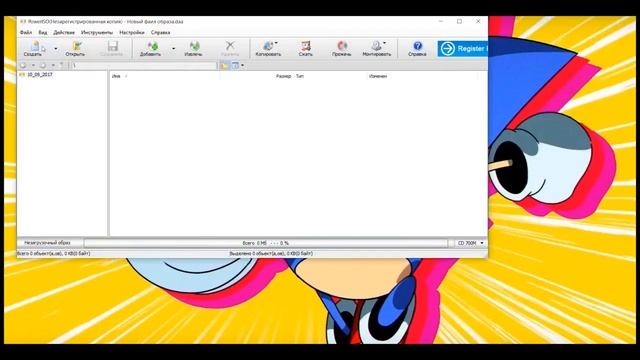Open the CD 700M media size dropdown
Viewport: 640px width, 360px height.
click(x=470, y=243)
